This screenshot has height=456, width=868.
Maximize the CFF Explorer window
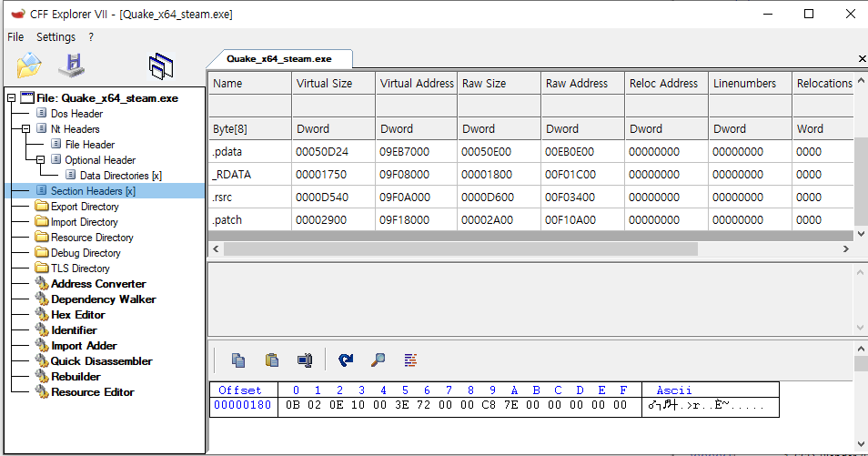[x=809, y=14]
